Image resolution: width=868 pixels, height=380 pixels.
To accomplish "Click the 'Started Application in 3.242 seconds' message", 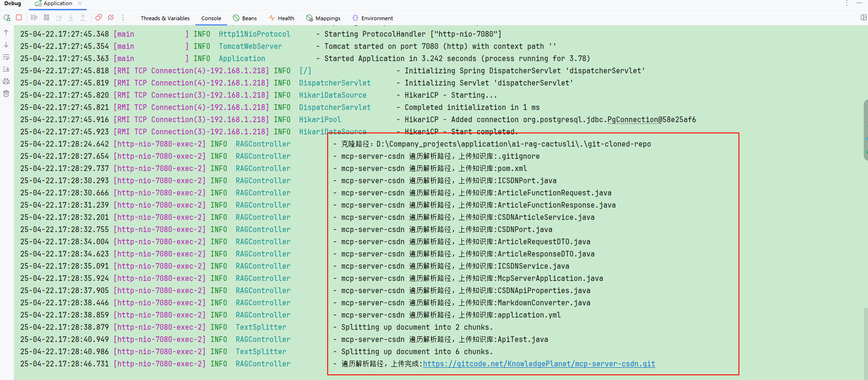I will [457, 59].
